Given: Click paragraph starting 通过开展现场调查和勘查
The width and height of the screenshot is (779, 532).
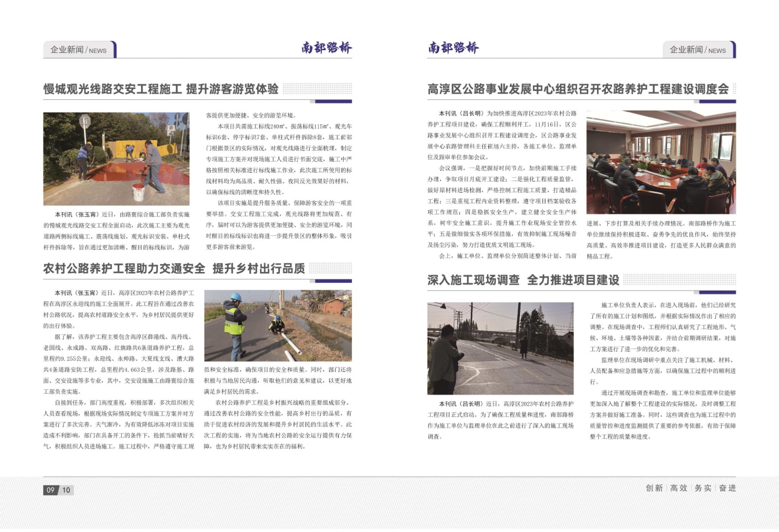Looking at the screenshot, I should [x=663, y=415].
